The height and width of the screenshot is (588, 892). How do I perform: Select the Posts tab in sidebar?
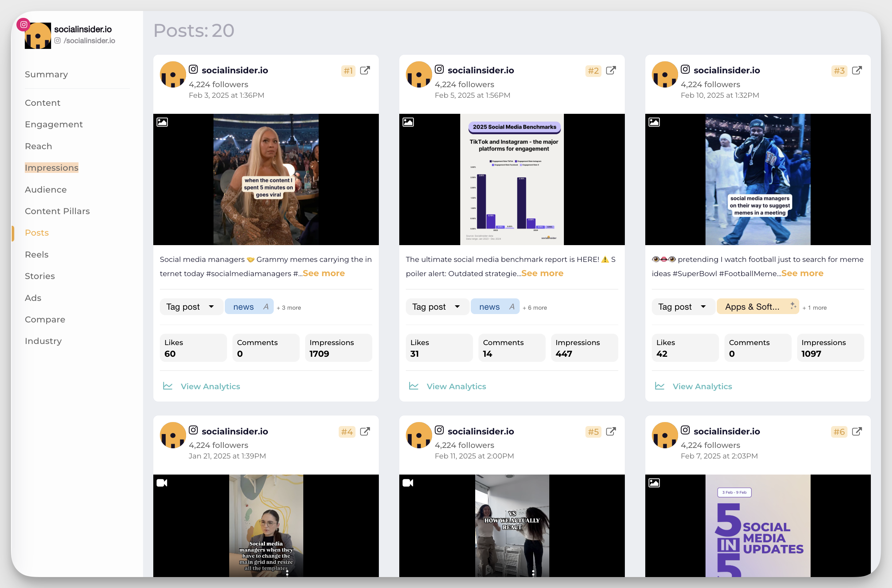pos(36,232)
